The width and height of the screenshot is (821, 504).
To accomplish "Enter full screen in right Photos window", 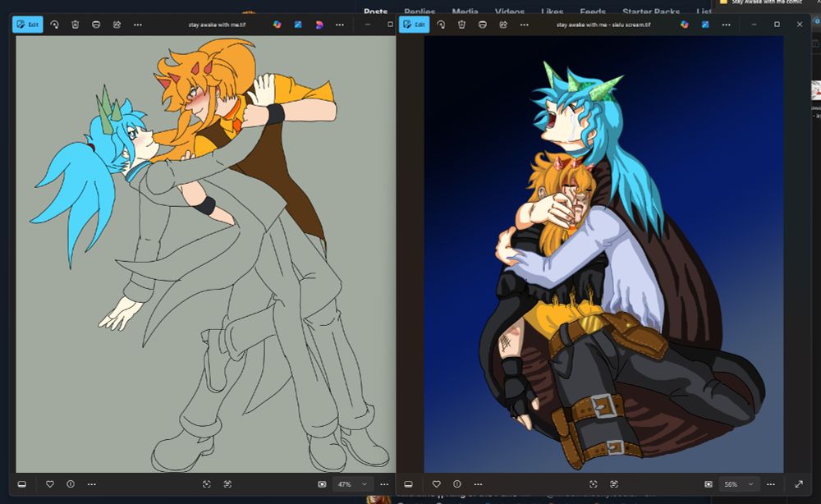I will tap(799, 484).
